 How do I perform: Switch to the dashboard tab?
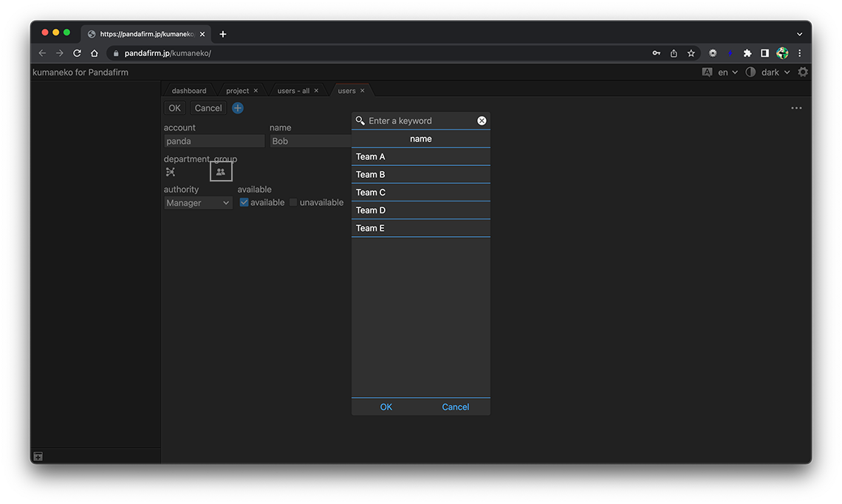189,91
